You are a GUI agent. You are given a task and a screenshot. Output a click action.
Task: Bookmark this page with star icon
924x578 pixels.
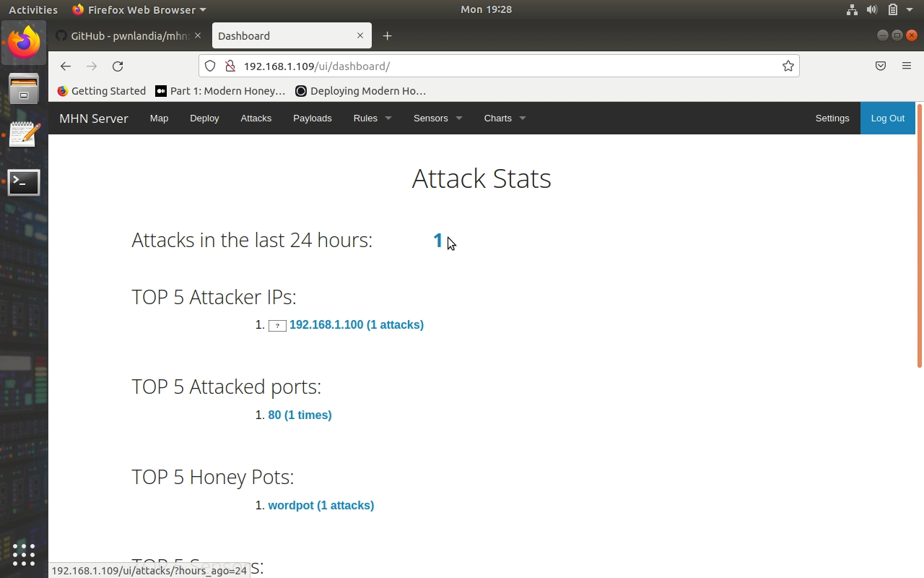tap(788, 66)
